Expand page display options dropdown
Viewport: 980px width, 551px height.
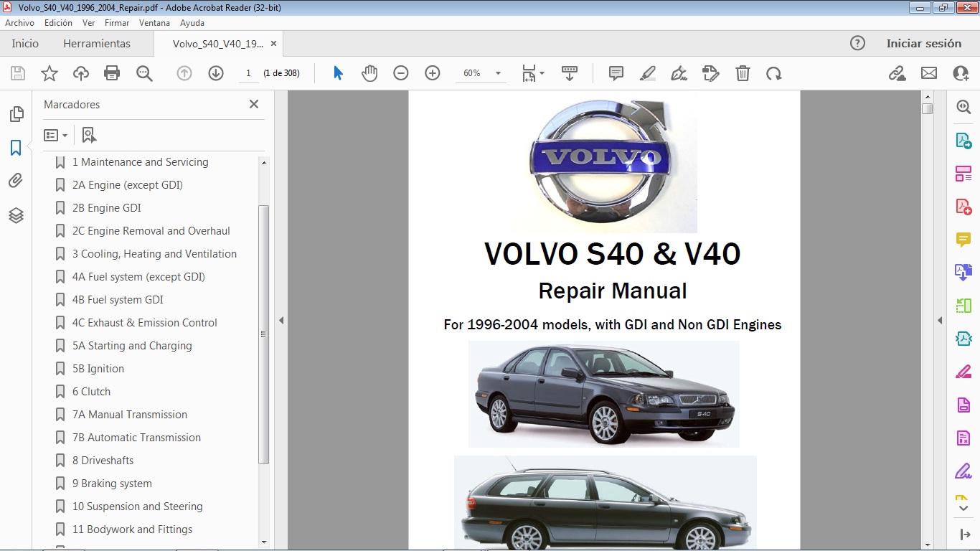540,72
